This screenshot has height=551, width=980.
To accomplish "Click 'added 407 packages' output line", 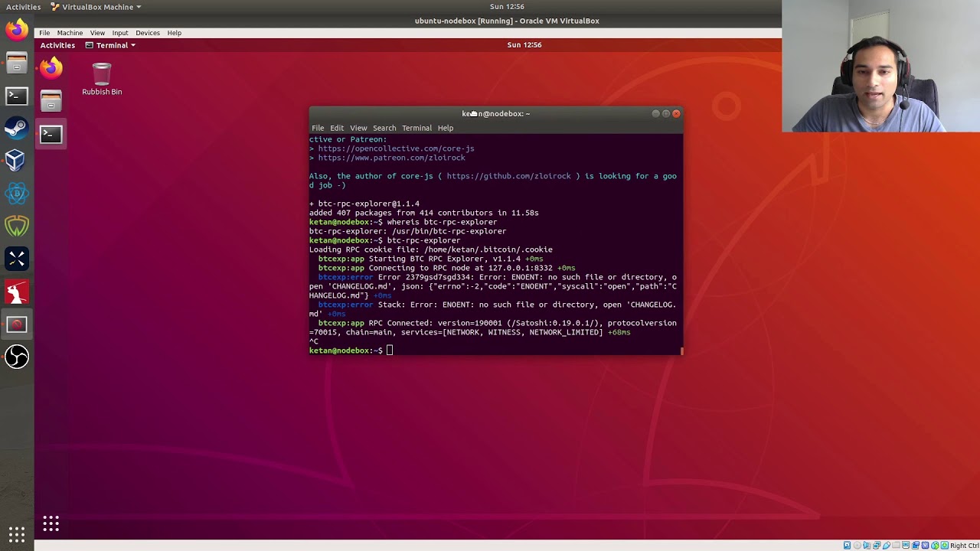I will pos(423,213).
